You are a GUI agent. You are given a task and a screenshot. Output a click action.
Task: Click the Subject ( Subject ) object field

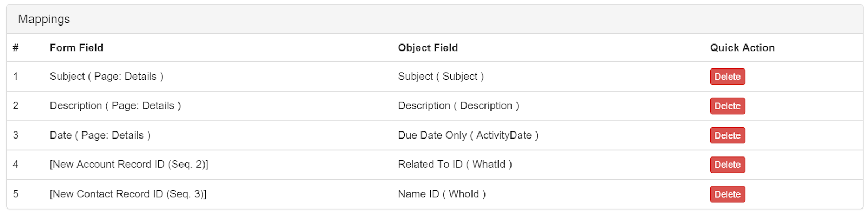pos(441,77)
